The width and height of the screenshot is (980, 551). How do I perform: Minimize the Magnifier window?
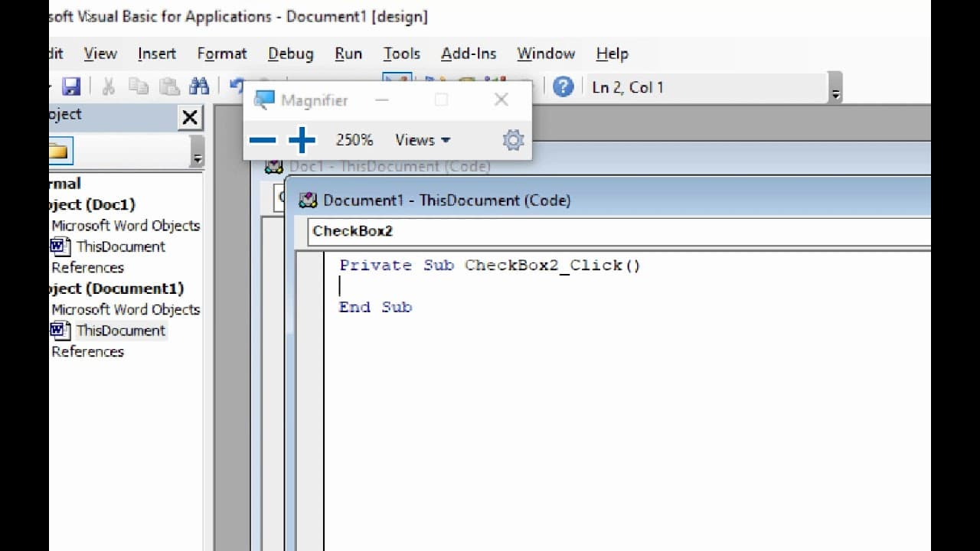click(382, 100)
